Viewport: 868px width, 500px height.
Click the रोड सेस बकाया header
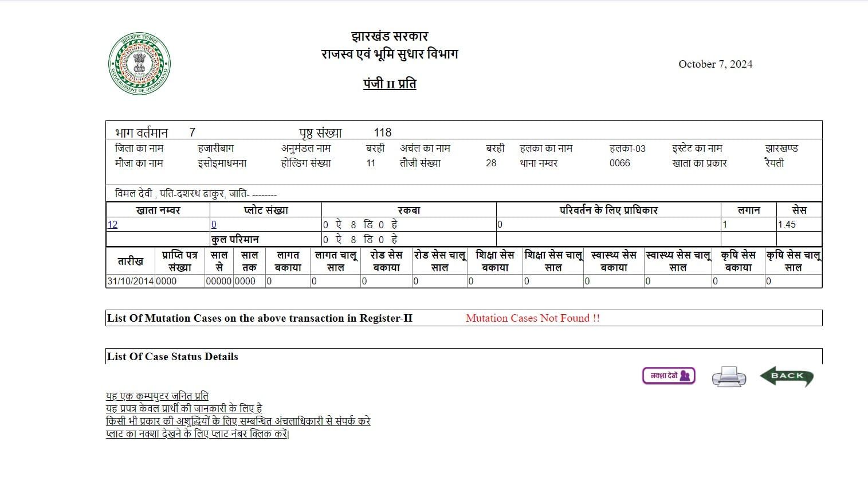coord(386,261)
